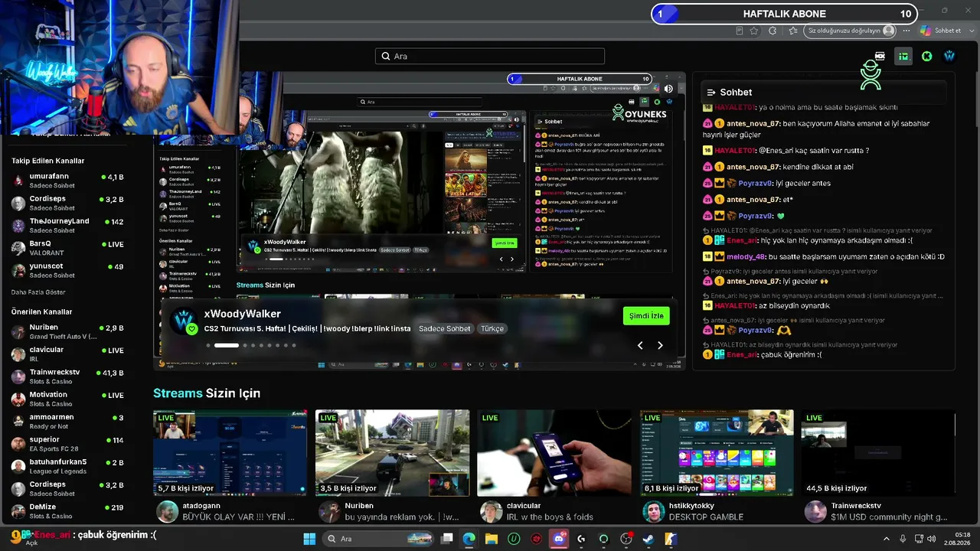Image resolution: width=980 pixels, height=551 pixels.
Task: Open File Explorer from the taskbar
Action: (492, 539)
